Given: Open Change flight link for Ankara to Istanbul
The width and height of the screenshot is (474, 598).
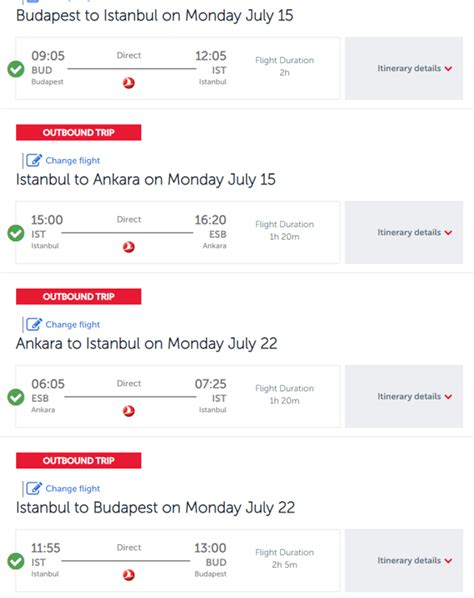Looking at the screenshot, I should [x=72, y=325].
